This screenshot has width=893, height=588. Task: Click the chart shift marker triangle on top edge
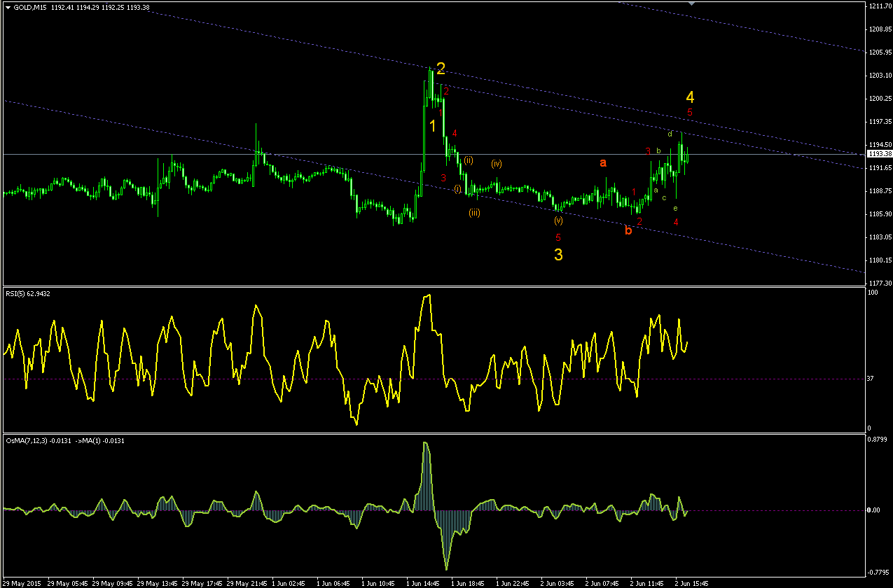coord(692,3)
